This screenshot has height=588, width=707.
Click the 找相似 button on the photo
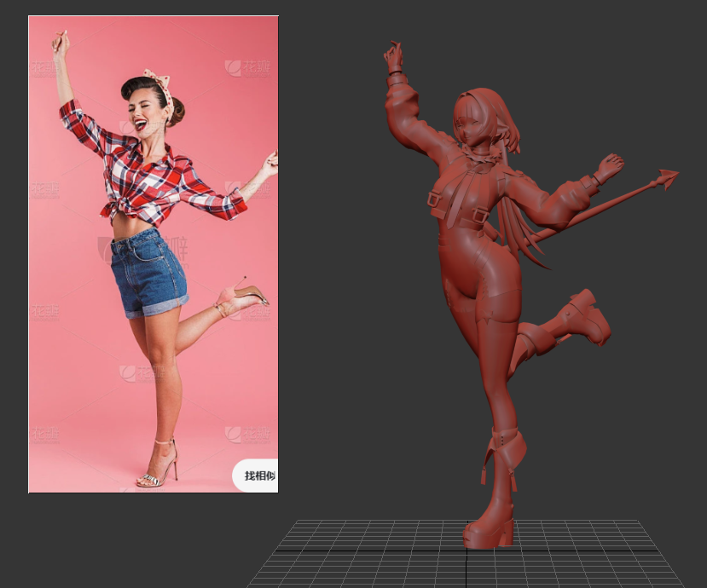(x=258, y=476)
